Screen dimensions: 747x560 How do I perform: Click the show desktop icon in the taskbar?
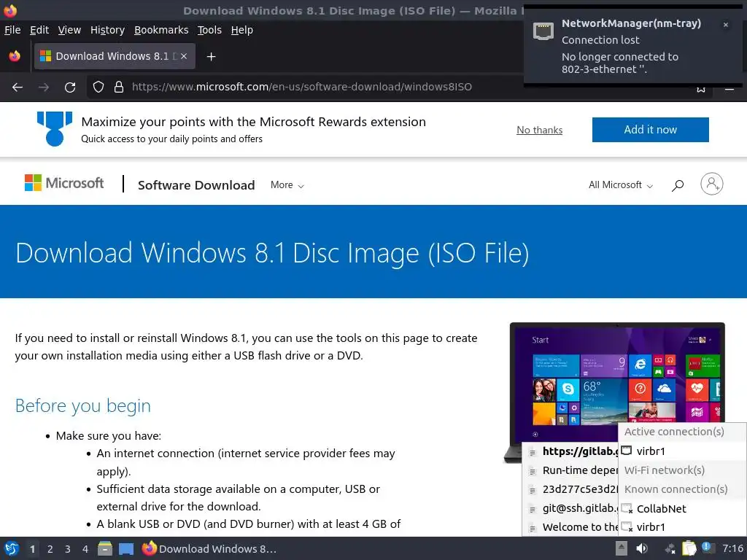pos(125,548)
